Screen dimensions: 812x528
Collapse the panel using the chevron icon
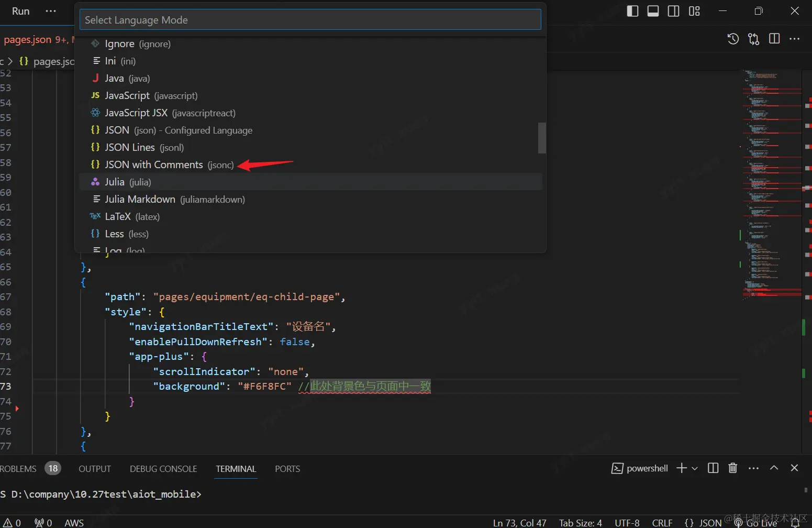[x=774, y=468]
